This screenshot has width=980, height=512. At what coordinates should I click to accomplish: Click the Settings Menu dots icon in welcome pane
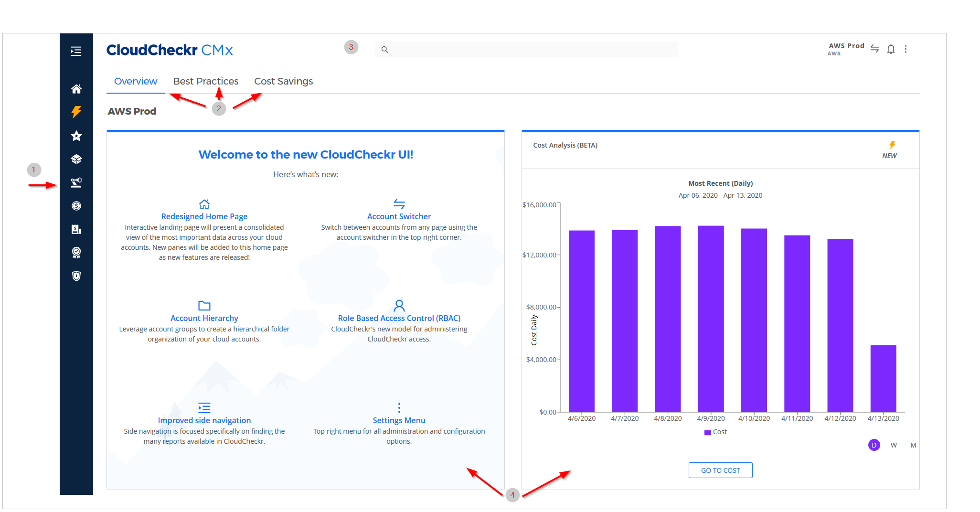399,407
